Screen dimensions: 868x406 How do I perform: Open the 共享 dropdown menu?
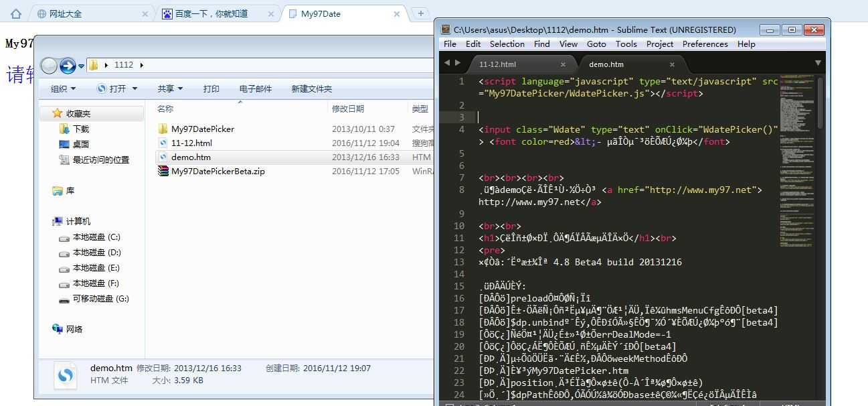click(x=170, y=88)
